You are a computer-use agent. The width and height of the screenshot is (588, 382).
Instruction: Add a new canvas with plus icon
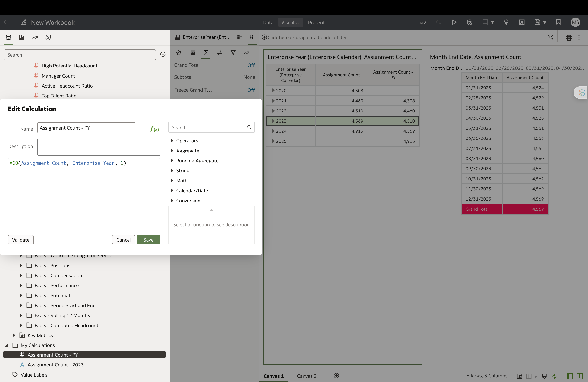[x=336, y=376]
